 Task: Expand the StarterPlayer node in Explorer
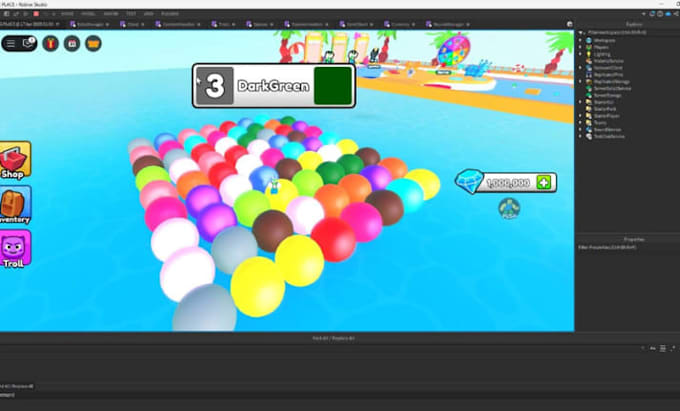pyautogui.click(x=580, y=116)
